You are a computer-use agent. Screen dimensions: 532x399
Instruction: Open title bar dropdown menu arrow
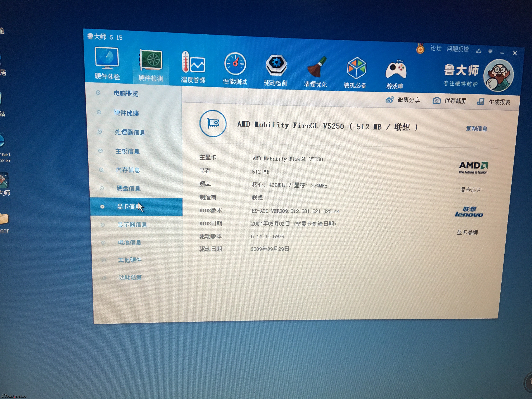pos(490,51)
